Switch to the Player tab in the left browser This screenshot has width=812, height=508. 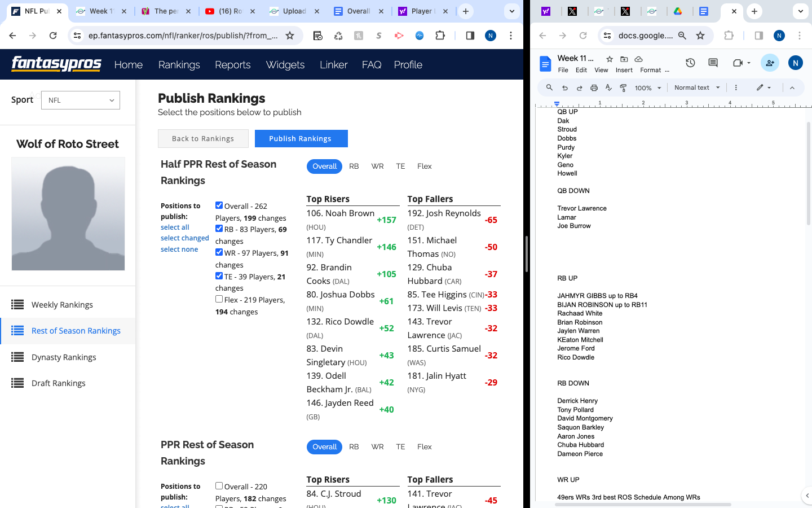[423, 11]
